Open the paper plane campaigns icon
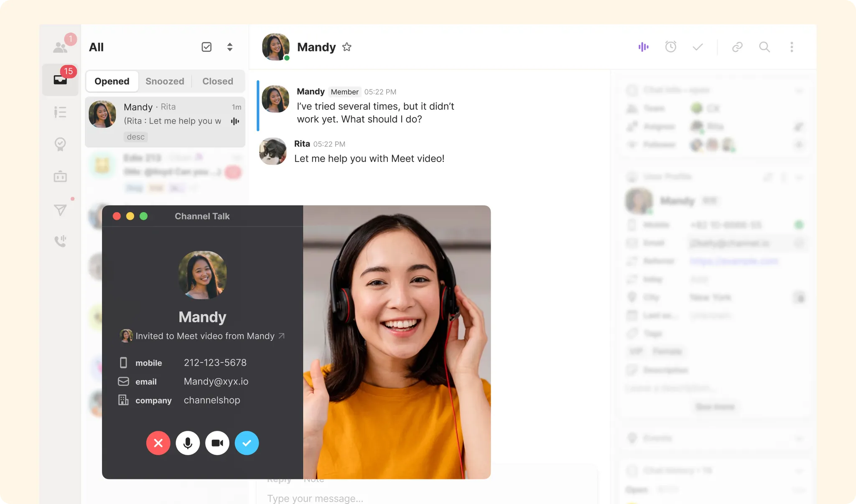The width and height of the screenshot is (856, 504). (60, 210)
